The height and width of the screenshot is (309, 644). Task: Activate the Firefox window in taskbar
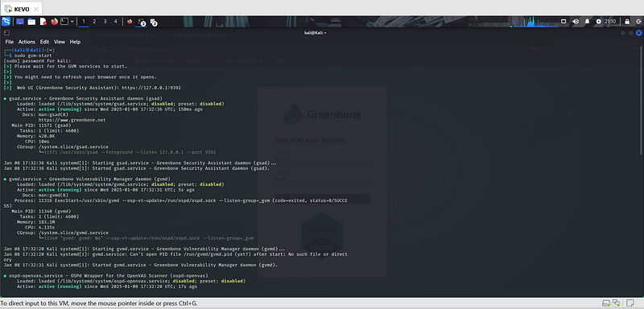pyautogui.click(x=130, y=22)
